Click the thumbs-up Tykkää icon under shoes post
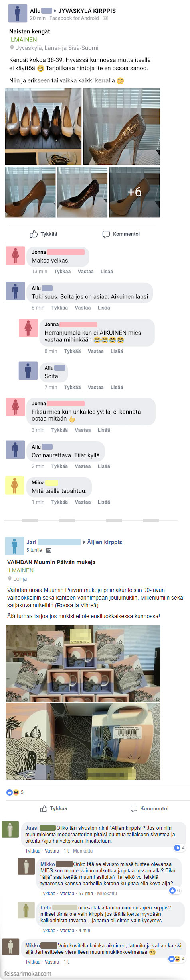Viewport: 190px width, 980px height. 34,234
